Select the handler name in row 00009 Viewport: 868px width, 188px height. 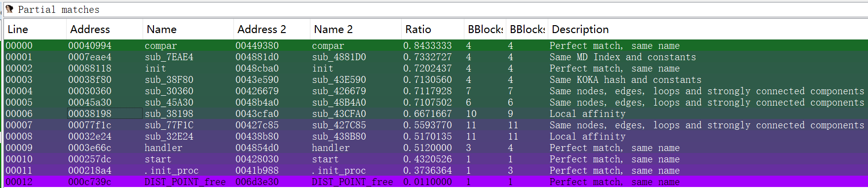pyautogui.click(x=163, y=148)
